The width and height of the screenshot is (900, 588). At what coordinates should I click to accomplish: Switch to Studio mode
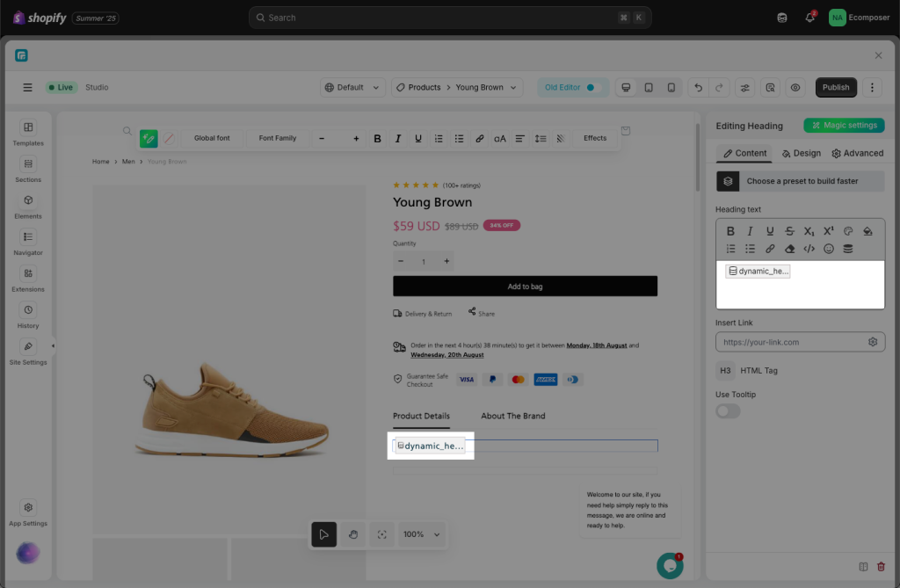pyautogui.click(x=97, y=87)
